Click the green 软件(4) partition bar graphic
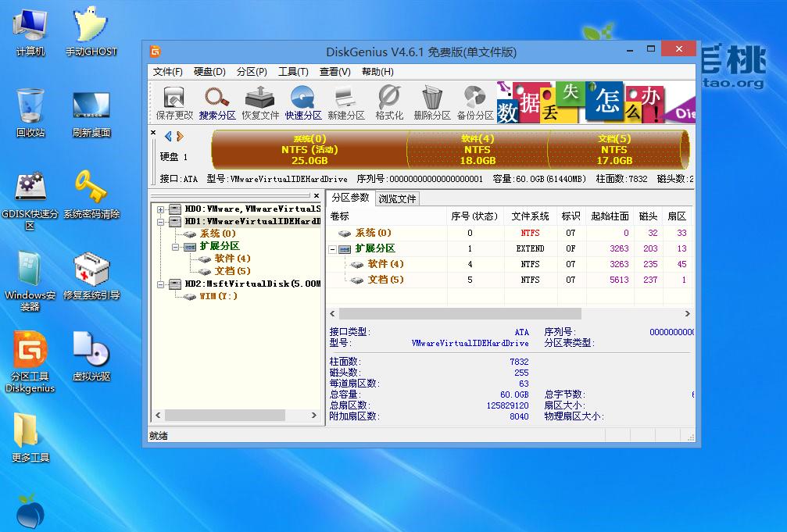This screenshot has width=787, height=532. coord(477,150)
